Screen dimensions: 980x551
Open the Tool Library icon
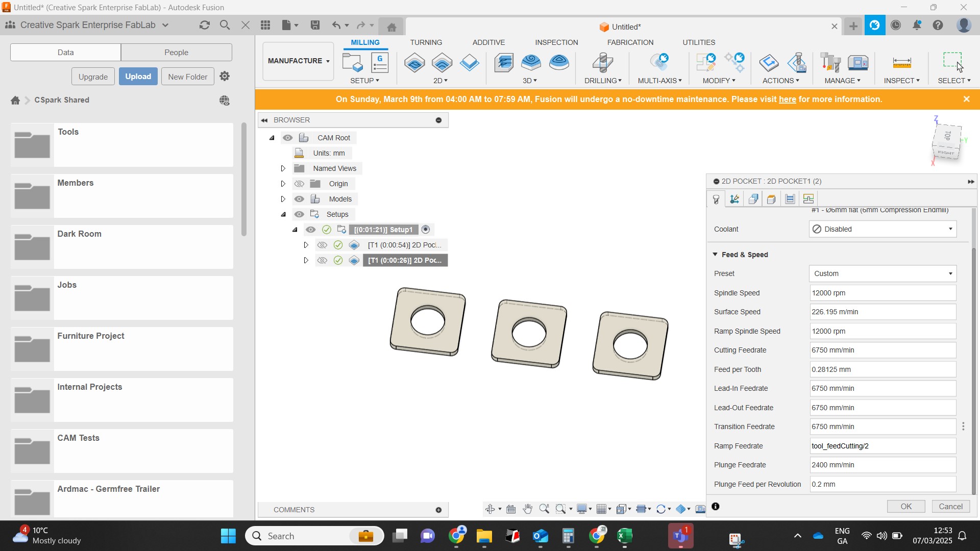click(x=830, y=62)
